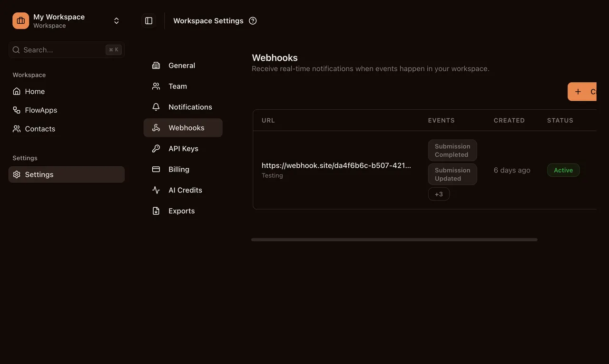Click the Team people icon
This screenshot has width=609, height=364.
[156, 86]
